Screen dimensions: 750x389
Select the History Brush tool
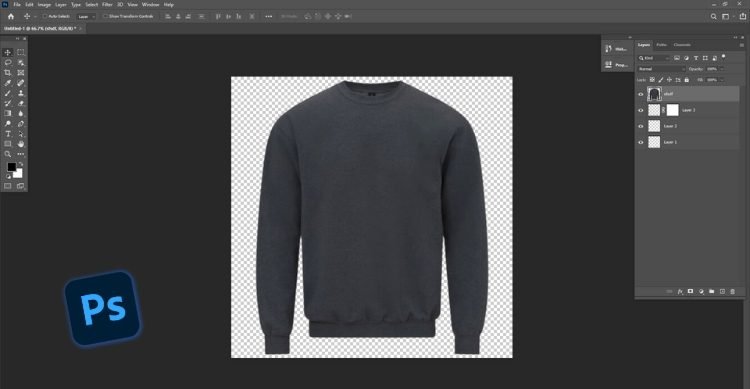tap(8, 103)
